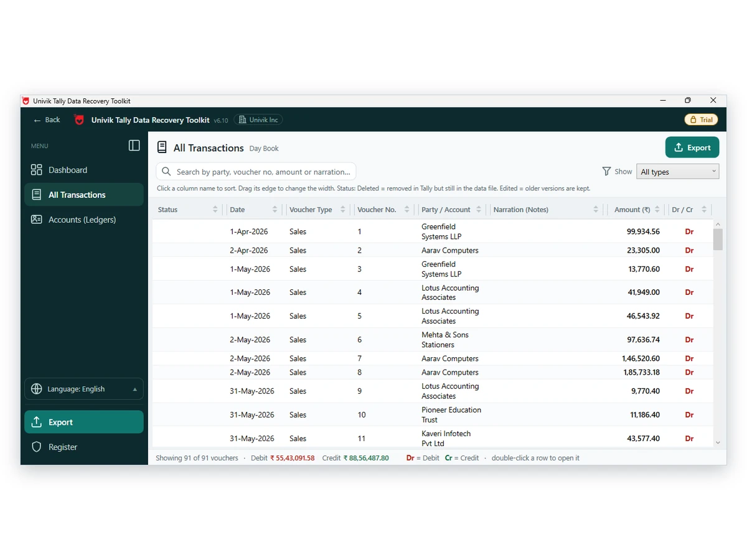The height and width of the screenshot is (560, 747).
Task: Click the Dr / Cr sort arrows
Action: point(704,210)
